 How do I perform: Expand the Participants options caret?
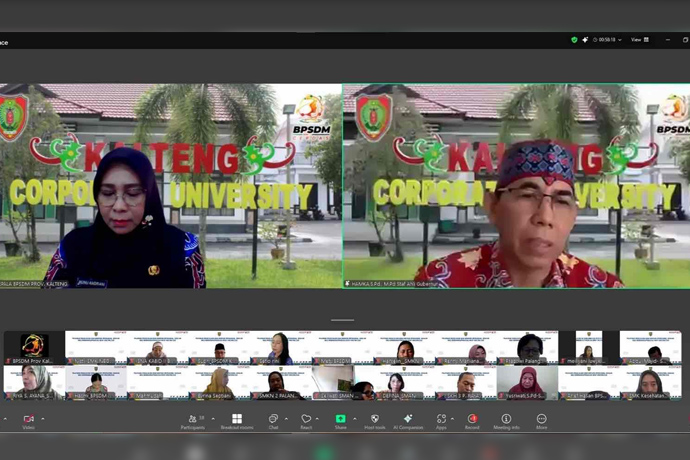213,419
